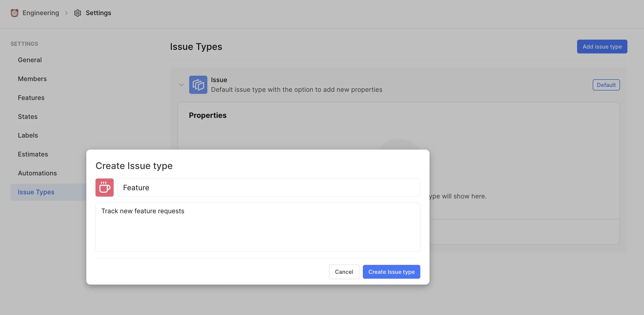Click the Add issue type button
Image resolution: width=644 pixels, height=315 pixels.
pyautogui.click(x=602, y=46)
